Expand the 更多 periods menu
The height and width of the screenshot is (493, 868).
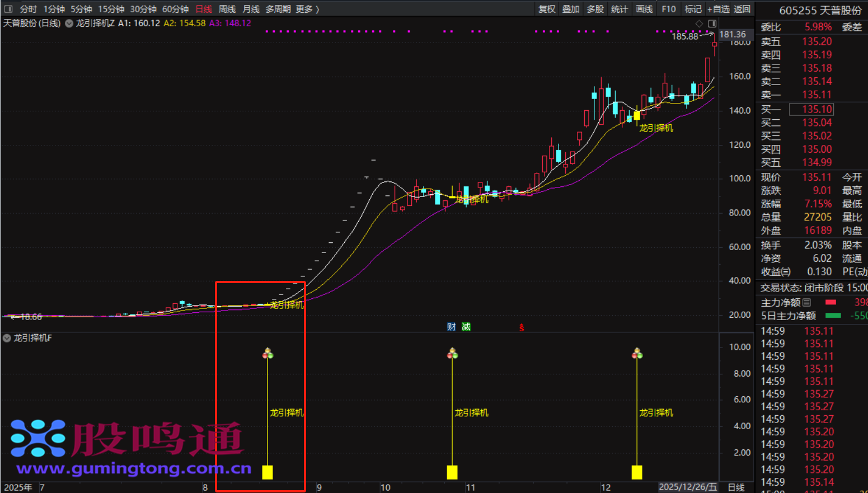point(307,9)
